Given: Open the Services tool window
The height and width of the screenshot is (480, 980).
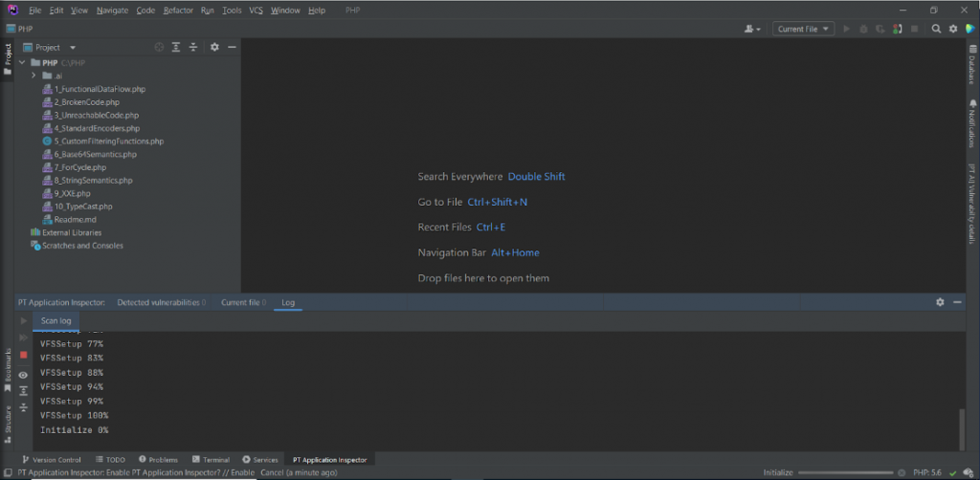Looking at the screenshot, I should [x=260, y=459].
